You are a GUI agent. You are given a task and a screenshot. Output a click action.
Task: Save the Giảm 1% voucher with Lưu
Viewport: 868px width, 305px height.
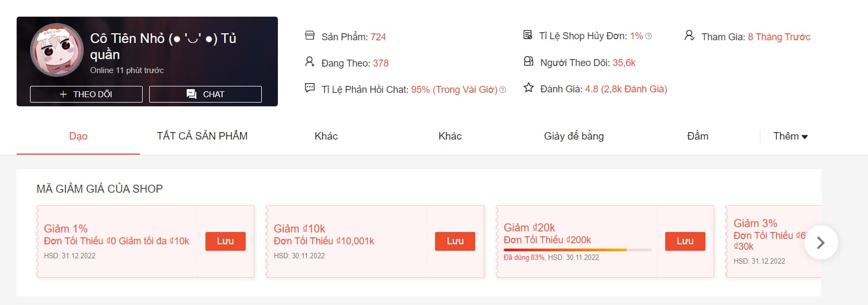point(225,242)
